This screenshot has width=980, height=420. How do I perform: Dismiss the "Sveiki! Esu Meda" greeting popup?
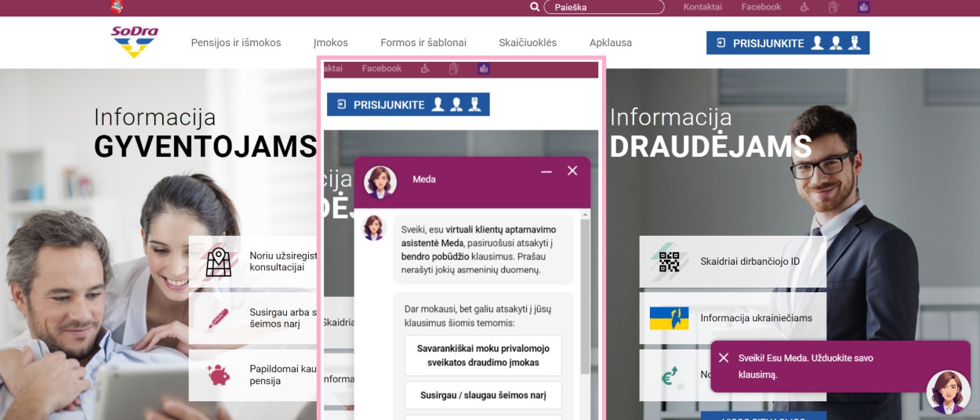click(x=724, y=357)
